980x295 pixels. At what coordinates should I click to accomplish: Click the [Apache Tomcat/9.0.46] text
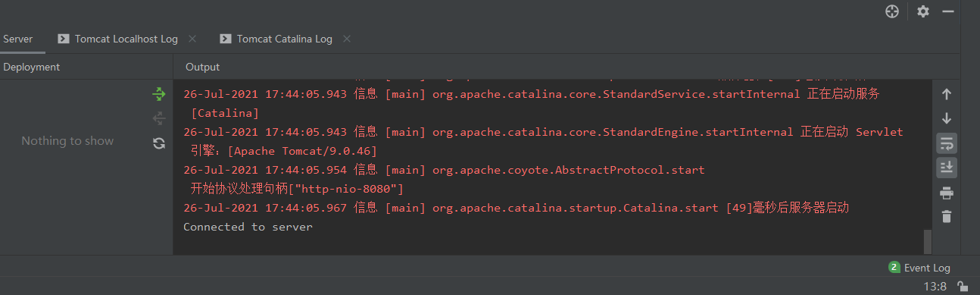tap(302, 151)
